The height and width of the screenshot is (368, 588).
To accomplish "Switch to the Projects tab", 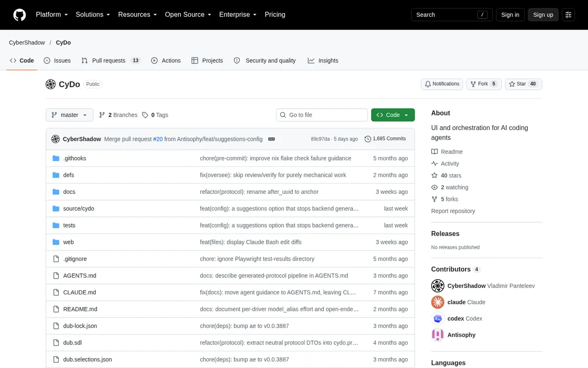I will 207,60.
